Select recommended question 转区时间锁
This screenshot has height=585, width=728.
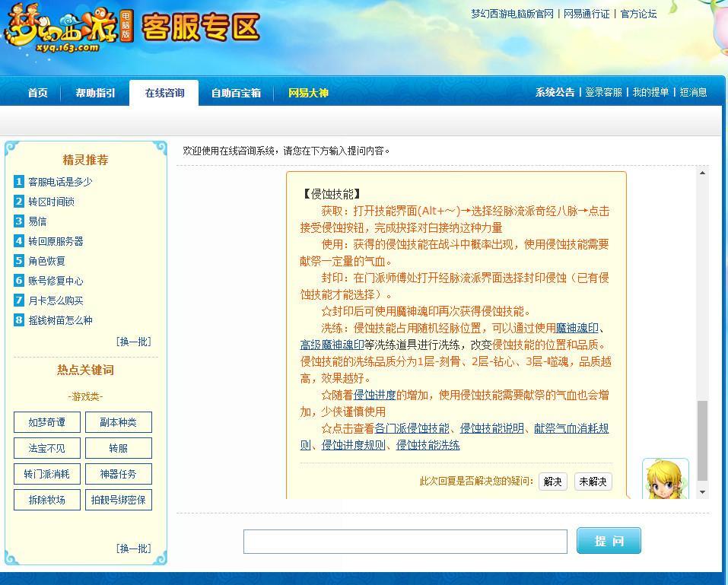tap(51, 202)
